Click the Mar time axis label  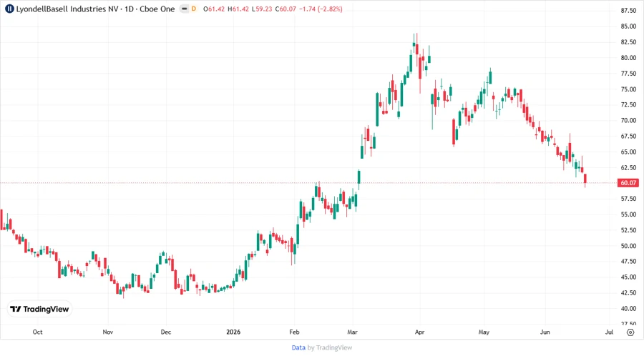pyautogui.click(x=352, y=332)
